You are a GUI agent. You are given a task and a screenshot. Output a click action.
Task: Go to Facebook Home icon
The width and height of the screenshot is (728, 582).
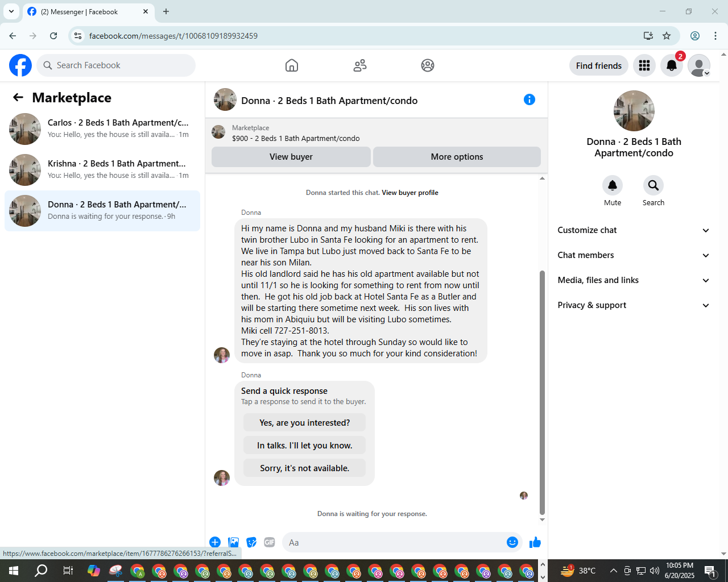[292, 65]
